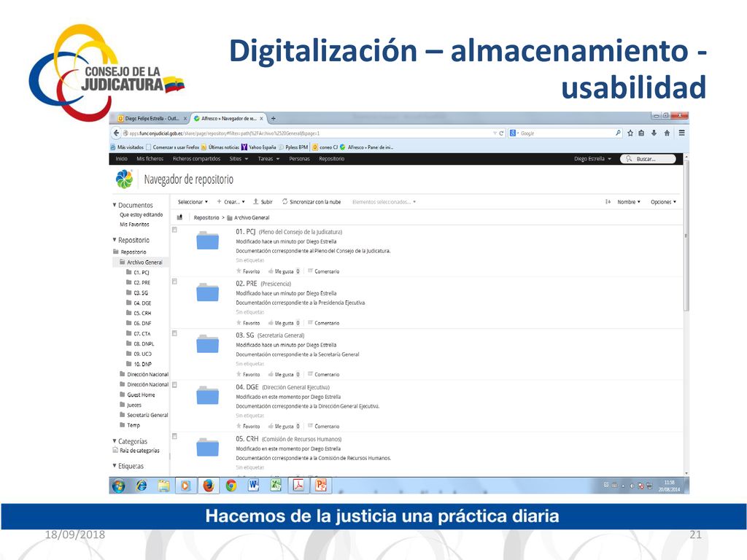747x560 pixels.
Task: Open the Diego Estrella user menu
Action: tap(592, 159)
